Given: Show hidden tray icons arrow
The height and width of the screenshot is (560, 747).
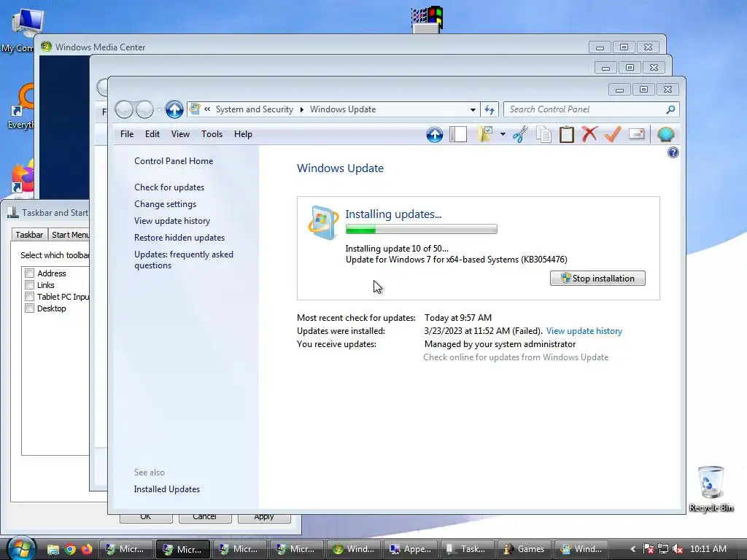Looking at the screenshot, I should pyautogui.click(x=632, y=549).
